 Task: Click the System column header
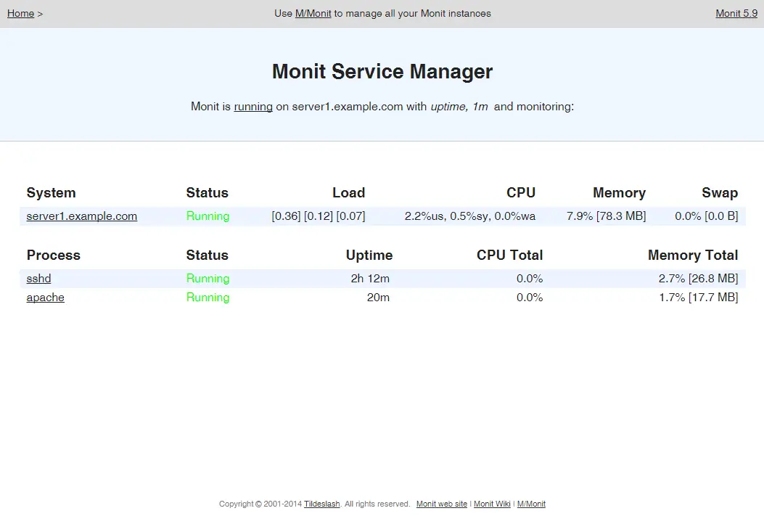(x=52, y=193)
